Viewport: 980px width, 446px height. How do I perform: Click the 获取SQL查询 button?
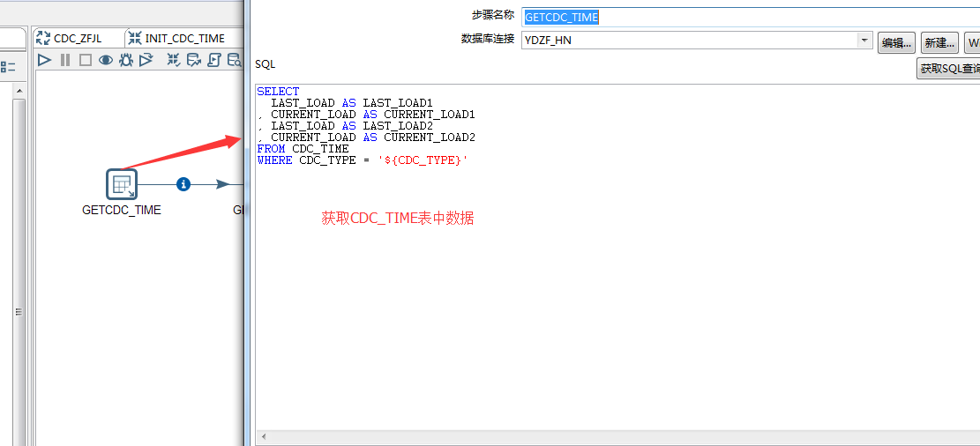pos(948,69)
